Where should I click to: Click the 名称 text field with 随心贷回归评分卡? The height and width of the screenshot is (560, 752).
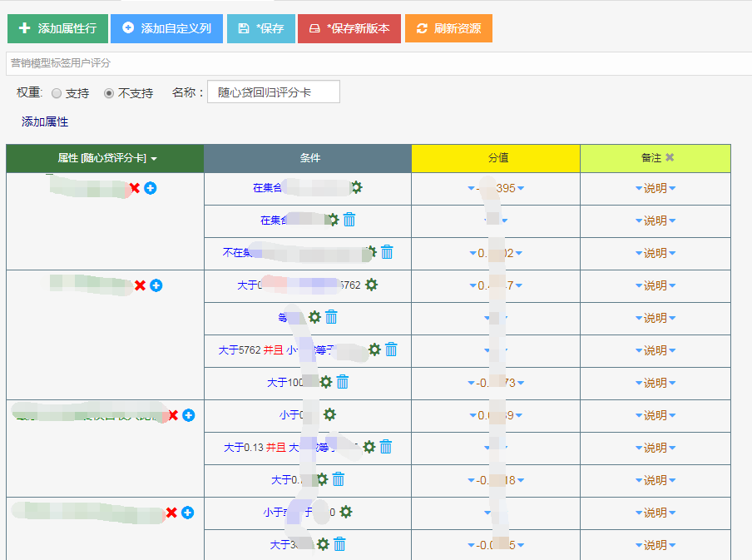[273, 92]
